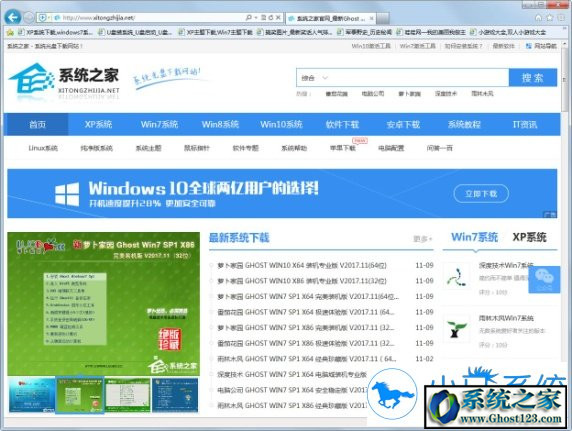Click the 搜索 search button
The image size is (572, 431).
click(533, 78)
